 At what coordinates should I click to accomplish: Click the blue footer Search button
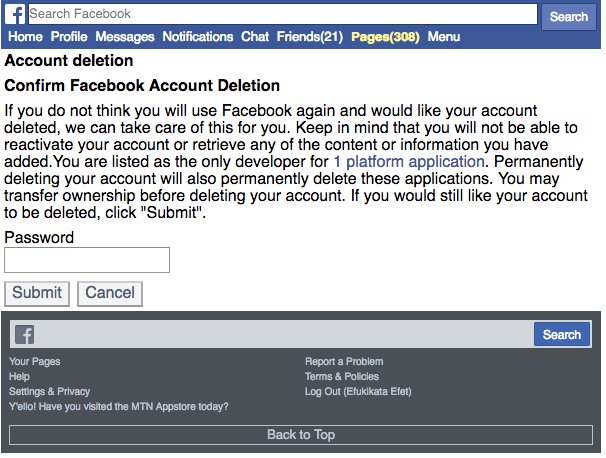click(562, 334)
